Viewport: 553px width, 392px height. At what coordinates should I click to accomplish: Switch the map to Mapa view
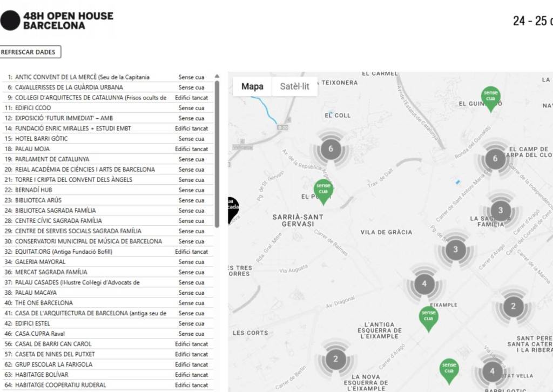pyautogui.click(x=252, y=86)
